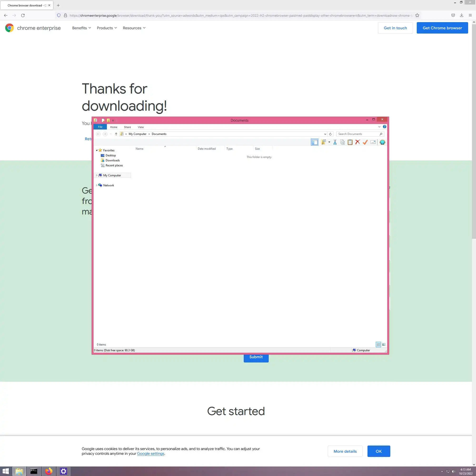
Task: Click the Email envelope toolbar icon
Action: click(x=373, y=142)
